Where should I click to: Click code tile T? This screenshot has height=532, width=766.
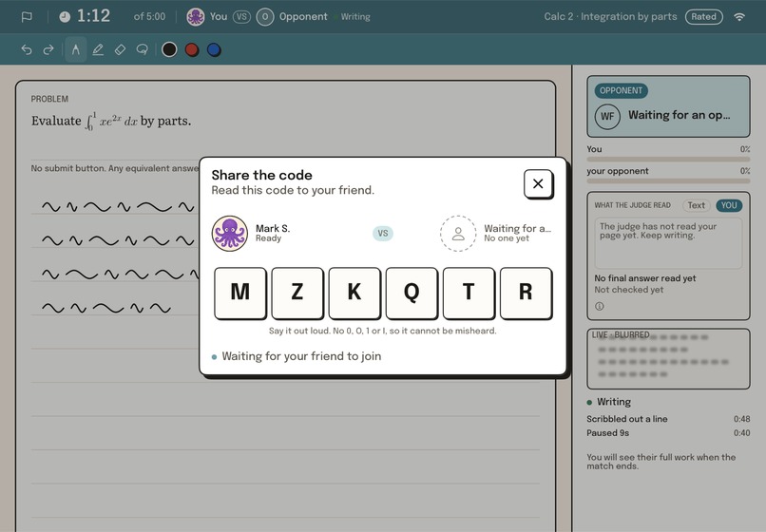(469, 293)
